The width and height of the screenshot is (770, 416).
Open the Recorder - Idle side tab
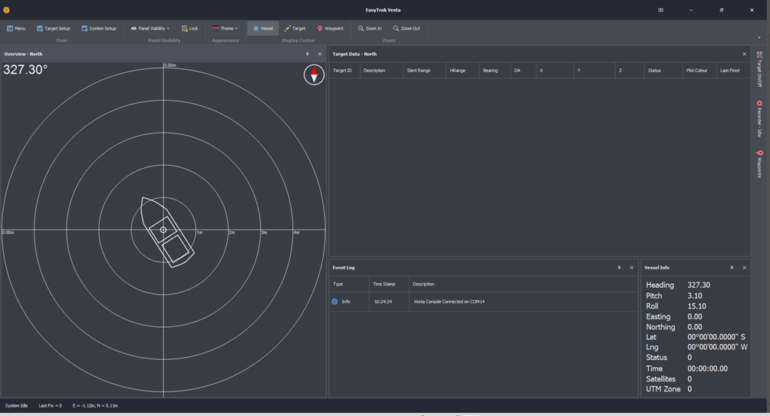click(760, 117)
